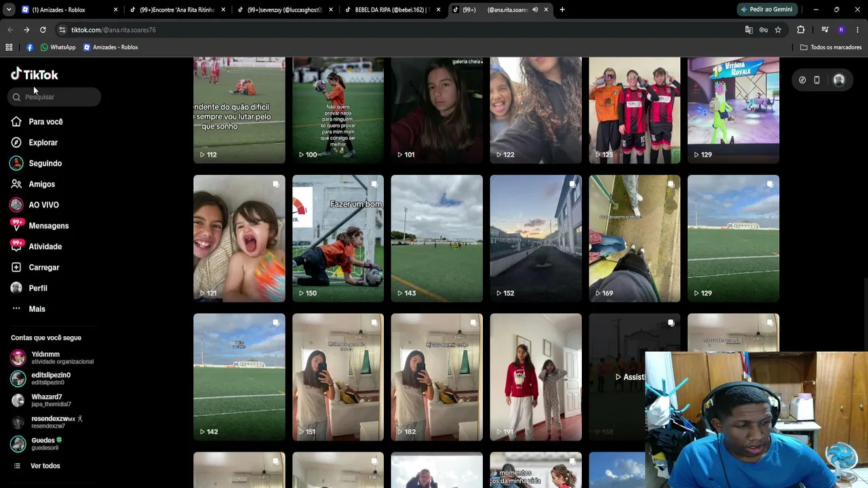
Task: Click the TikTok logo
Action: [x=35, y=75]
